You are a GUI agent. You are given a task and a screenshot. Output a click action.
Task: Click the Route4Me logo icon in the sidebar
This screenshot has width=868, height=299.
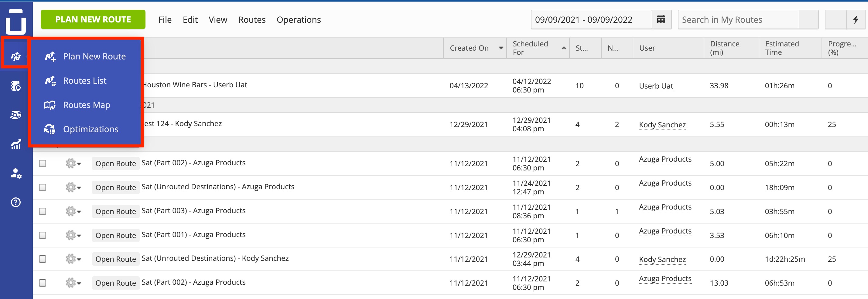point(16,22)
